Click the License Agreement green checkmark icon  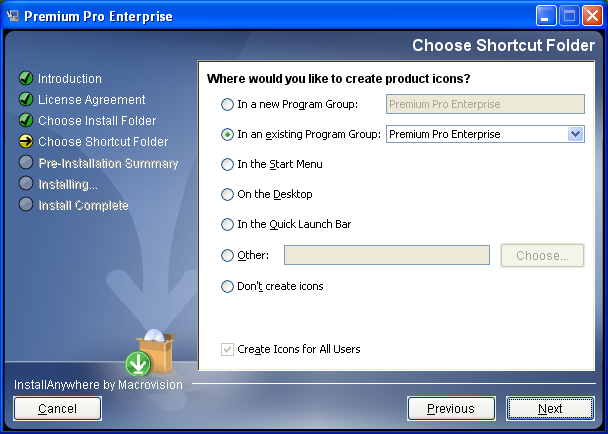coord(26,99)
